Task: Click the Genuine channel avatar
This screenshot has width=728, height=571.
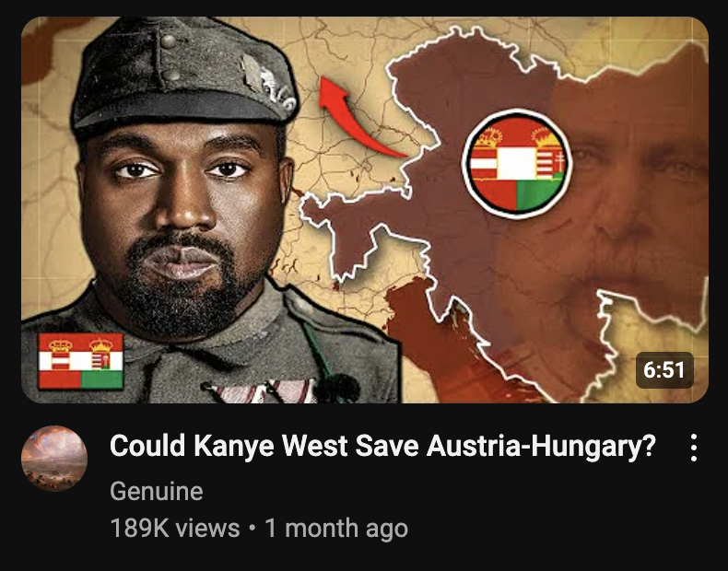Action: coord(54,459)
